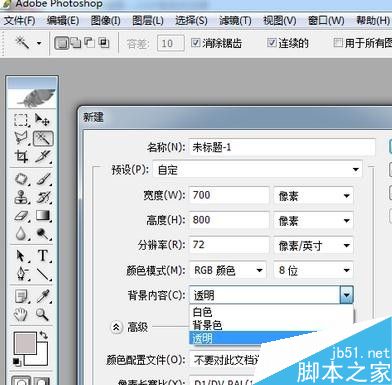The image size is (392, 385).
Task: Click the 容差 tolerance field
Action: (171, 43)
